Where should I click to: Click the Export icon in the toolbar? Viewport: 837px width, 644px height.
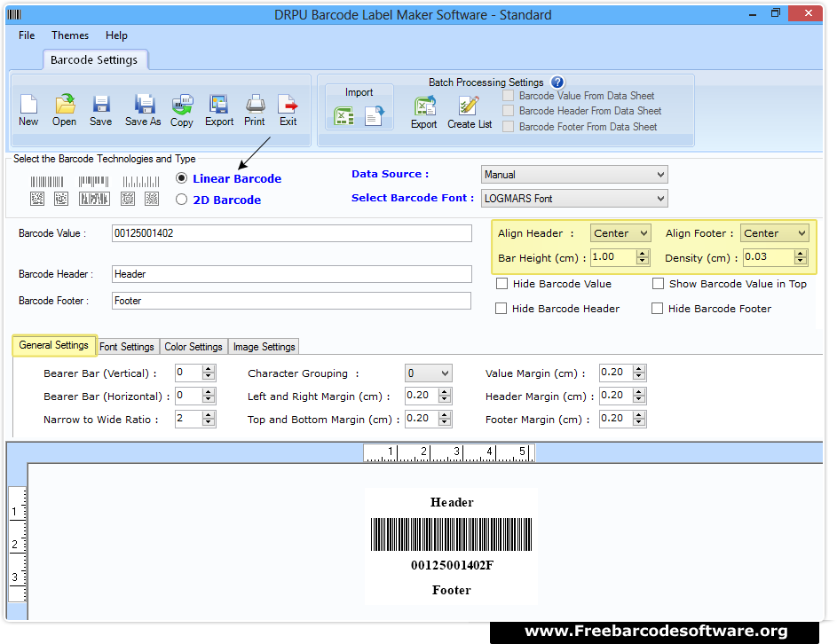tap(219, 104)
